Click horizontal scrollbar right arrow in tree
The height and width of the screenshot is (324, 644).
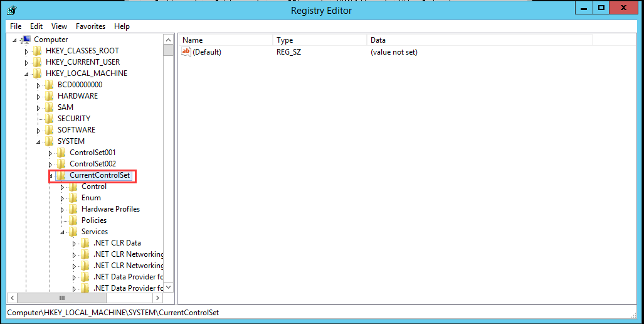pyautogui.click(x=158, y=298)
